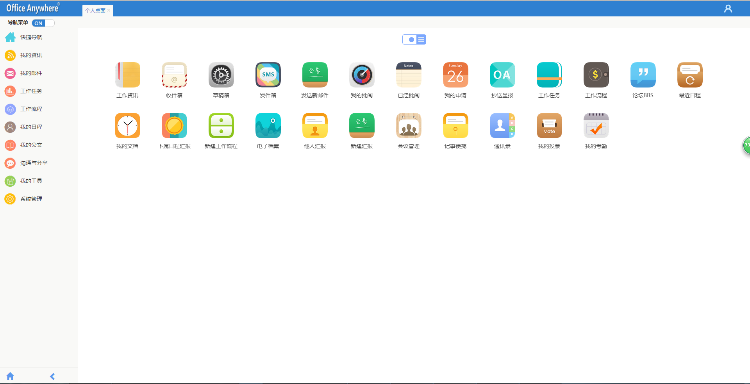Screen dimensions: 750x384
Task: Open the blue contacts address book icon
Action: (x=502, y=125)
